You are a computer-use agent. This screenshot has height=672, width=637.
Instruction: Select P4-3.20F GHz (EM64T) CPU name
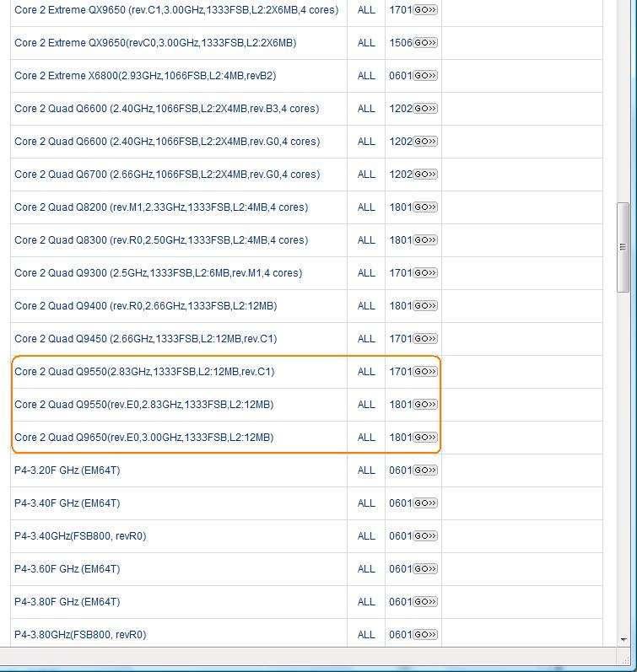click(67, 470)
